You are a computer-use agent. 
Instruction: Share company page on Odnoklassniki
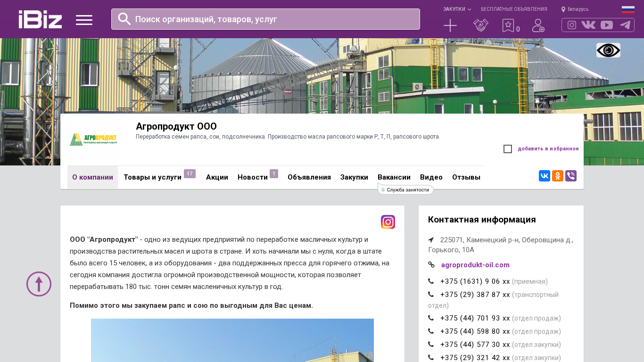pyautogui.click(x=558, y=176)
